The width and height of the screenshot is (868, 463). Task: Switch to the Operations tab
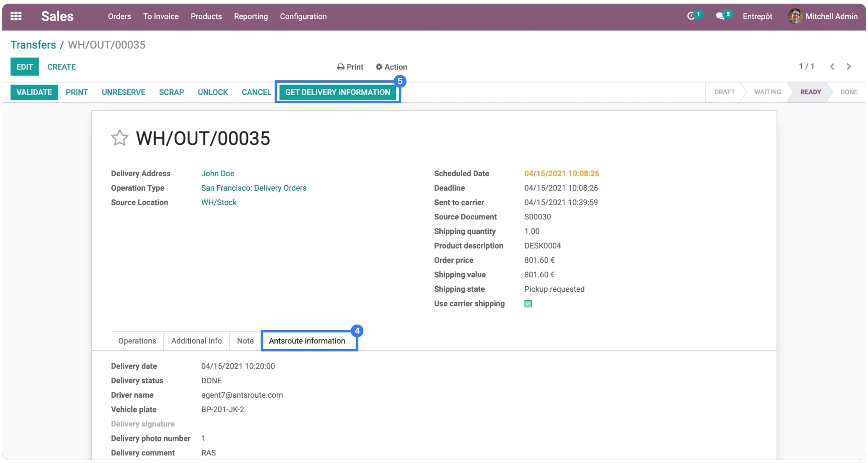point(137,341)
